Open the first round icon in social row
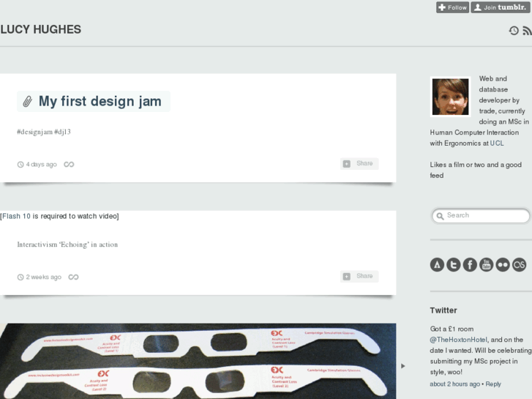Viewport: 532px width, 399px height. pos(437,264)
